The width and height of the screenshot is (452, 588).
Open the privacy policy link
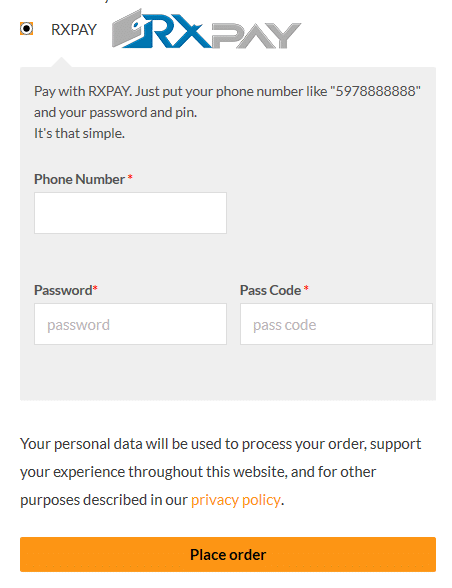pyautogui.click(x=236, y=500)
